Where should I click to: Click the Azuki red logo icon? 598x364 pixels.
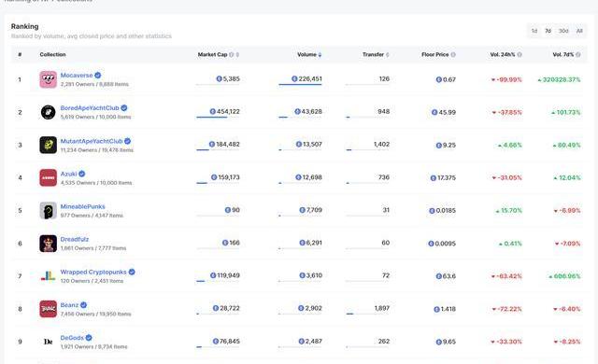[48, 177]
